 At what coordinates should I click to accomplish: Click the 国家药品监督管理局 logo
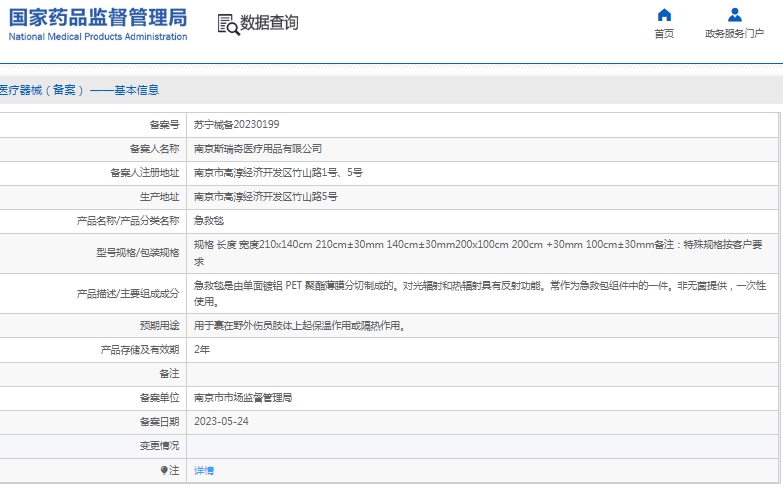(x=98, y=17)
